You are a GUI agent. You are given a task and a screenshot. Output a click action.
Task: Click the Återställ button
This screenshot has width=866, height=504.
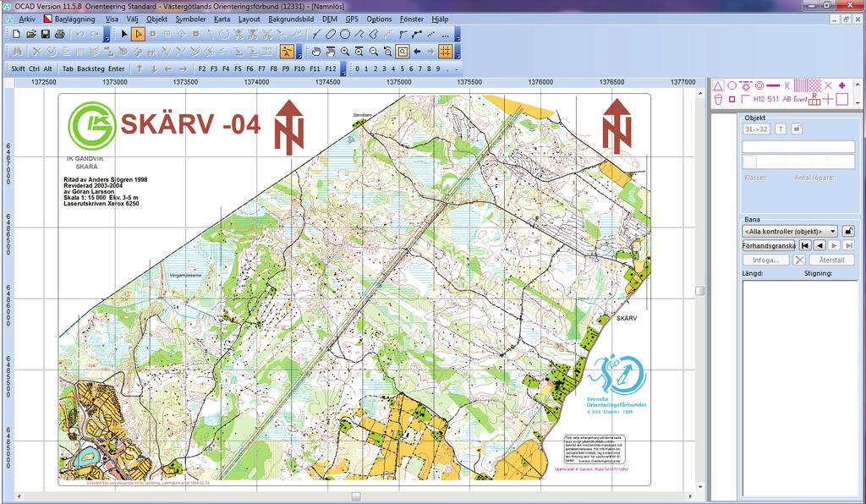click(x=832, y=260)
